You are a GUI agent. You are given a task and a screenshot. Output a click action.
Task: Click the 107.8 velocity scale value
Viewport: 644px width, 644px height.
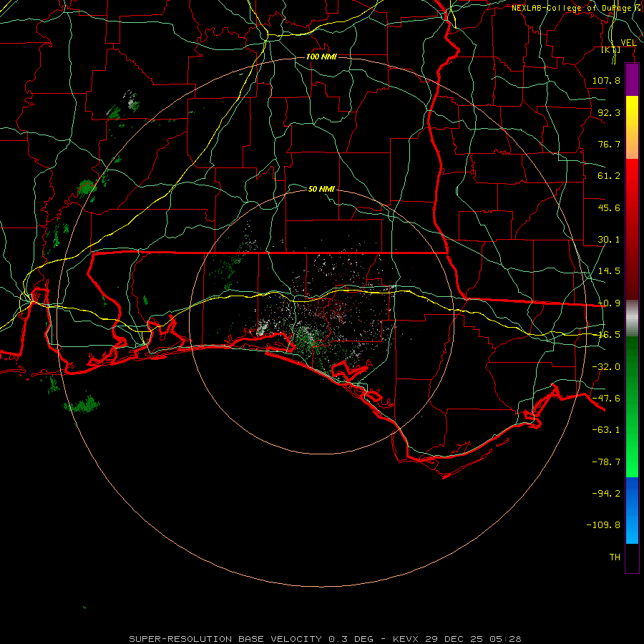coord(606,80)
